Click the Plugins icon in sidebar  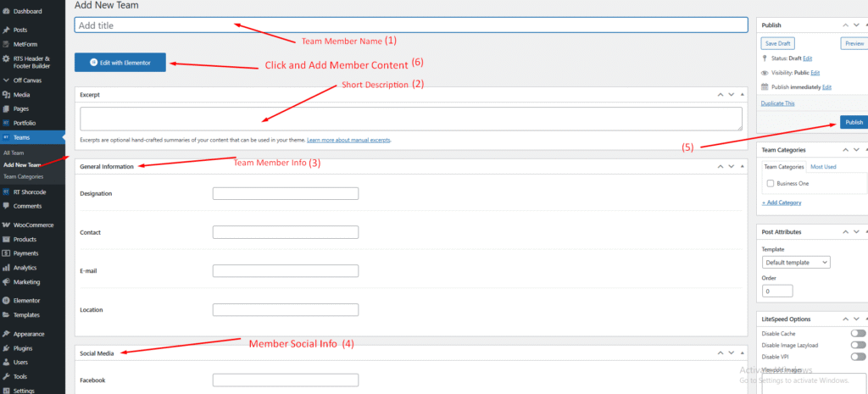pos(7,347)
